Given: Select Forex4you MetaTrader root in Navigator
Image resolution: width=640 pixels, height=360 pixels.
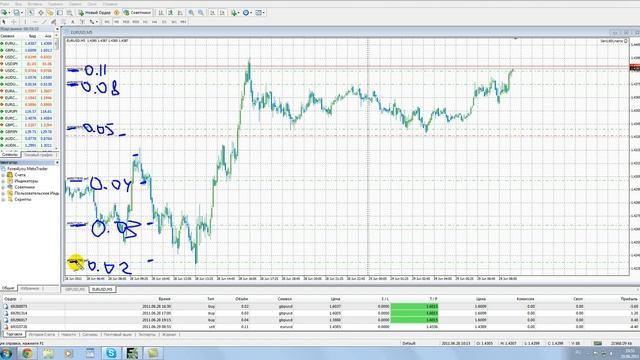Looking at the screenshot, I should click(24, 169).
